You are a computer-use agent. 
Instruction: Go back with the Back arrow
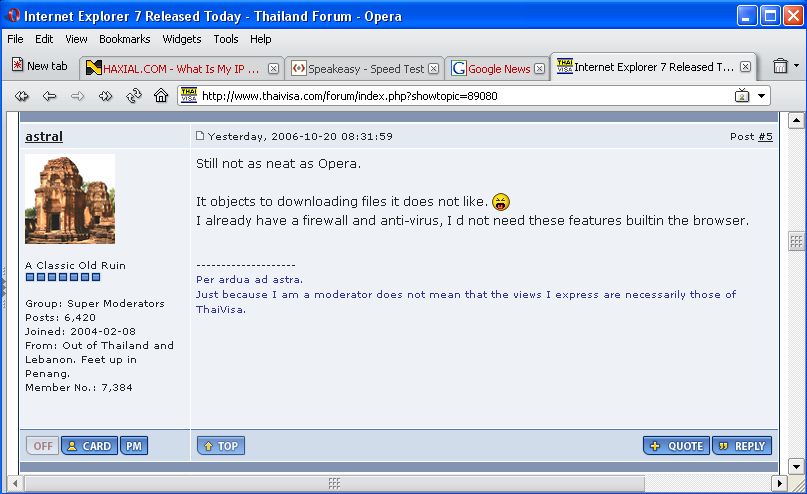(x=49, y=96)
